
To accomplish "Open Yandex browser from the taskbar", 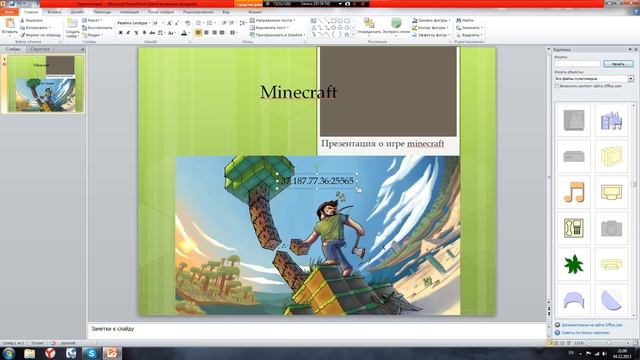I will point(50,353).
